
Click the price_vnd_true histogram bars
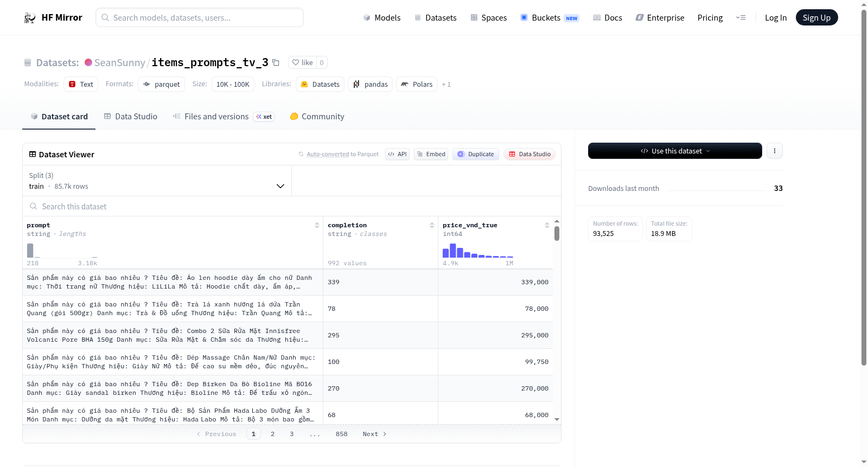477,251
